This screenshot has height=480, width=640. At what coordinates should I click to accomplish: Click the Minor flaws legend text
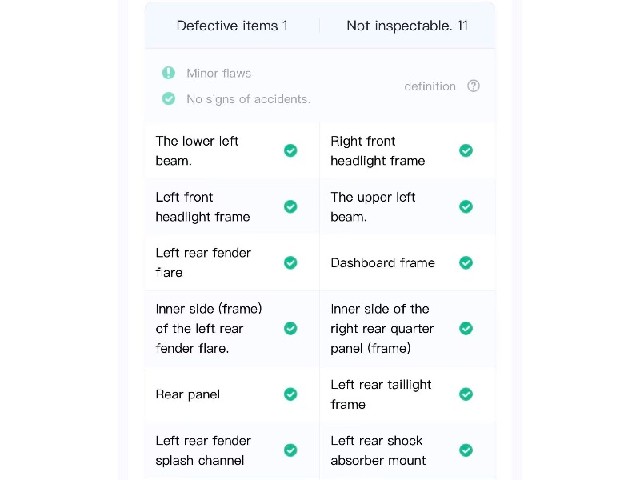pyautogui.click(x=218, y=73)
